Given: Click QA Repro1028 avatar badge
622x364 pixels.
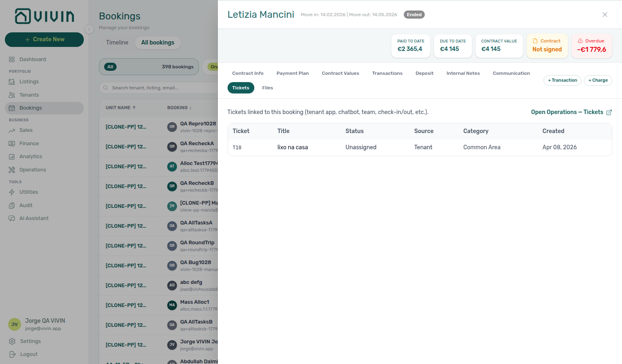Looking at the screenshot, I should click(172, 127).
